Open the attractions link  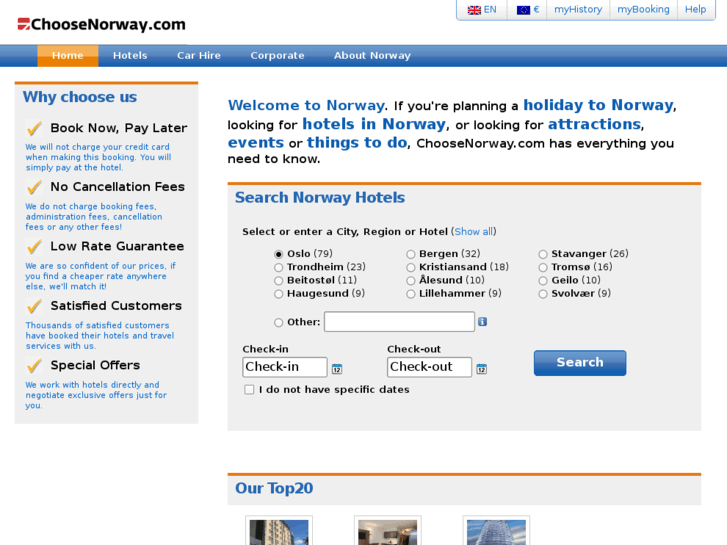pyautogui.click(x=594, y=124)
